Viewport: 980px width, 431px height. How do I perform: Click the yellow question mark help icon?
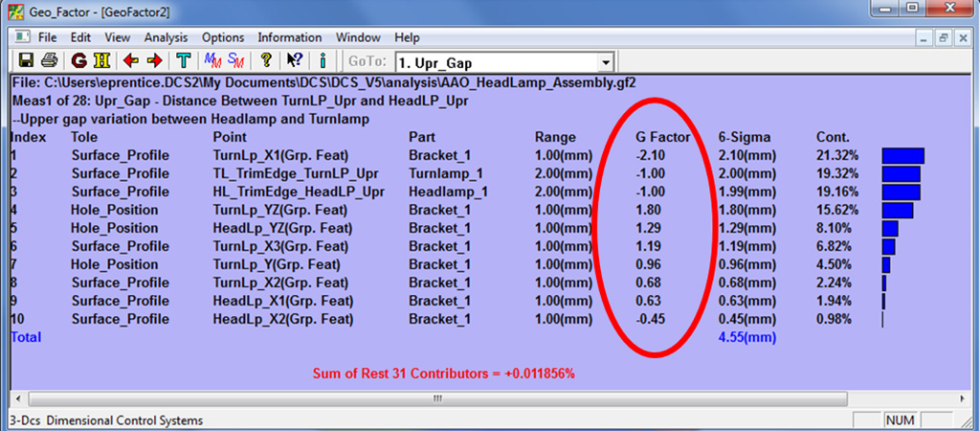click(266, 61)
